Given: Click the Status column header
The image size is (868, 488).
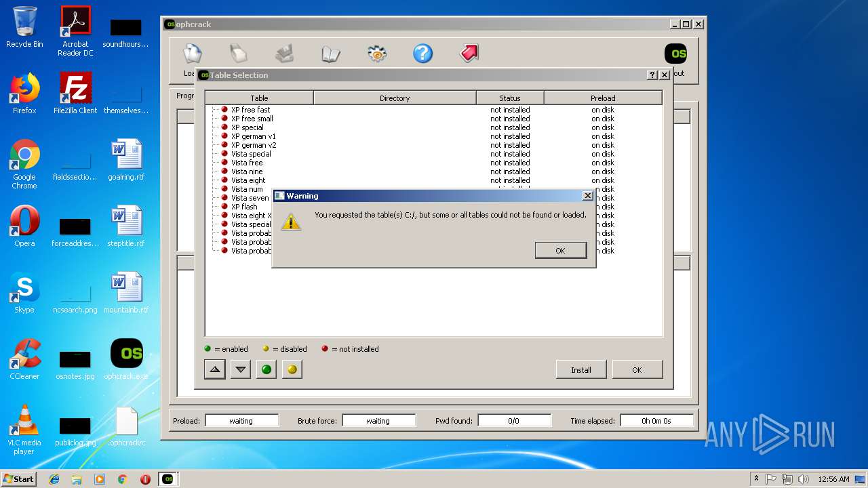Looking at the screenshot, I should (x=510, y=98).
